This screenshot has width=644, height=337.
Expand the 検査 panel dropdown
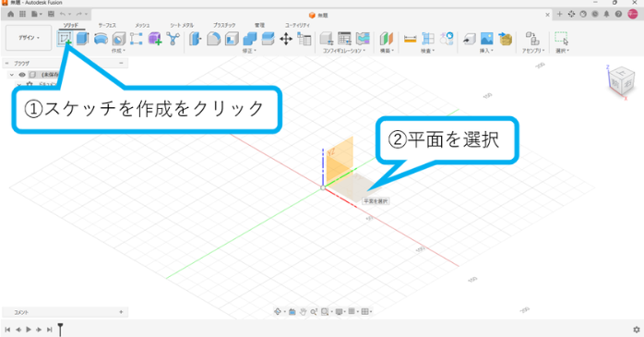pyautogui.click(x=427, y=51)
